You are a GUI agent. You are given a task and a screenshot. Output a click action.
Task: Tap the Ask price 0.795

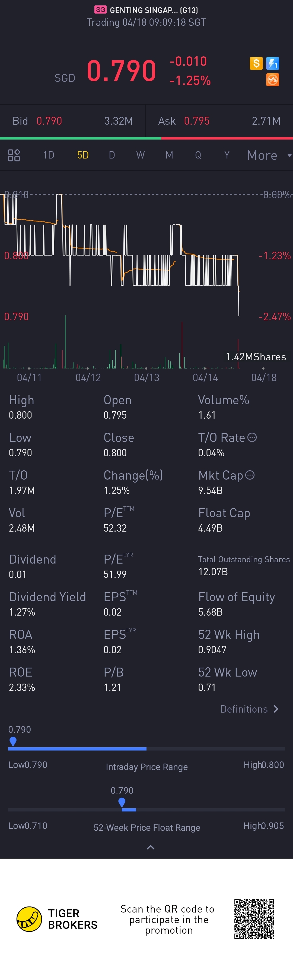pos(197,121)
